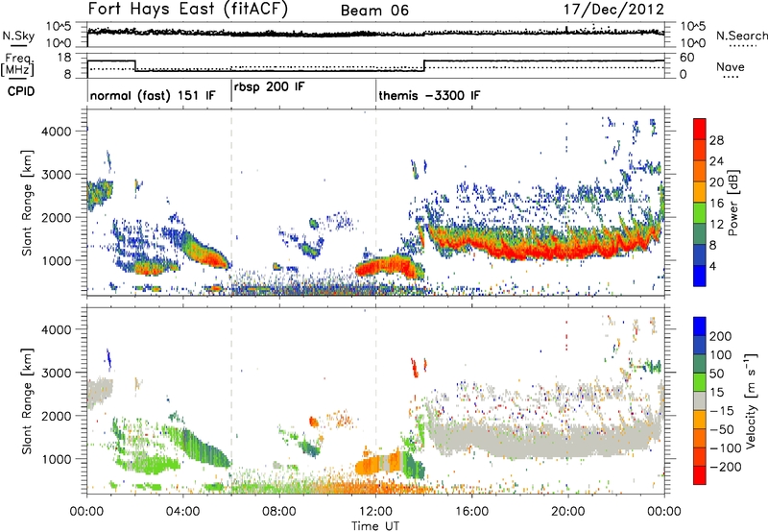Viewport: 768px width, 532px height.
Task: Click the '200' tick on Velocity colorbar
Action: tap(721, 336)
